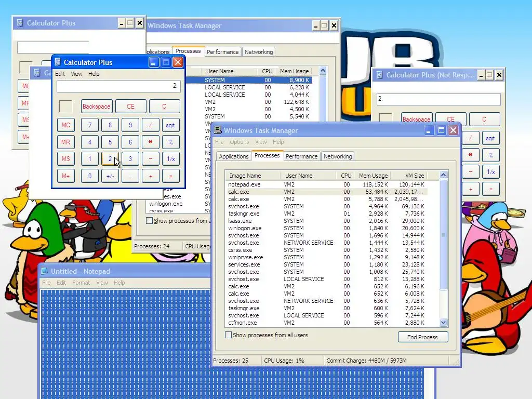Select csrss.exe row in front Task Manager
Screen dimensions: 532x399
coord(326,250)
